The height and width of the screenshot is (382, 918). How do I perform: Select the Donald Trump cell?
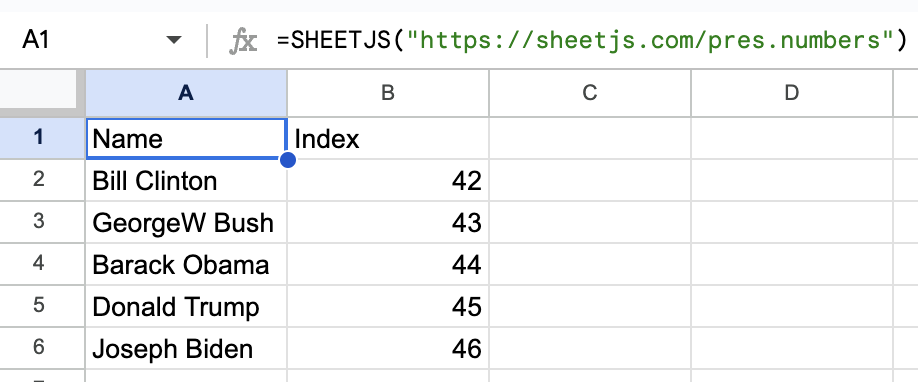[186, 306]
